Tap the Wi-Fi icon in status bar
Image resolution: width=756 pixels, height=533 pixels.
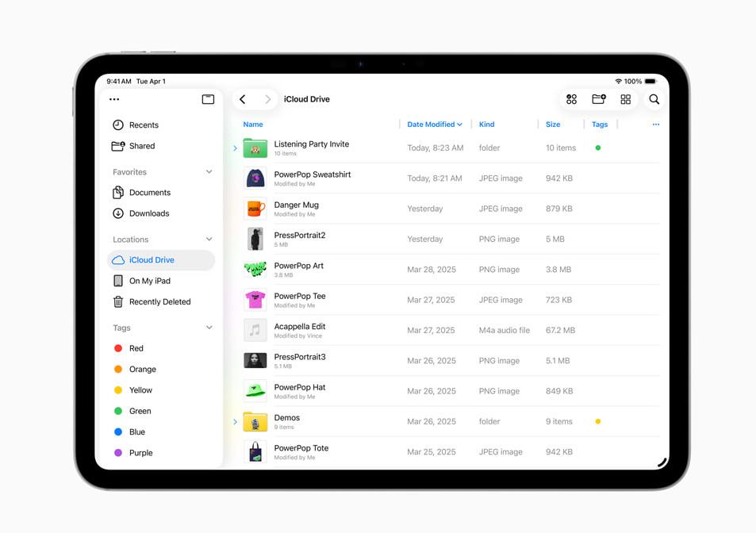pos(618,82)
